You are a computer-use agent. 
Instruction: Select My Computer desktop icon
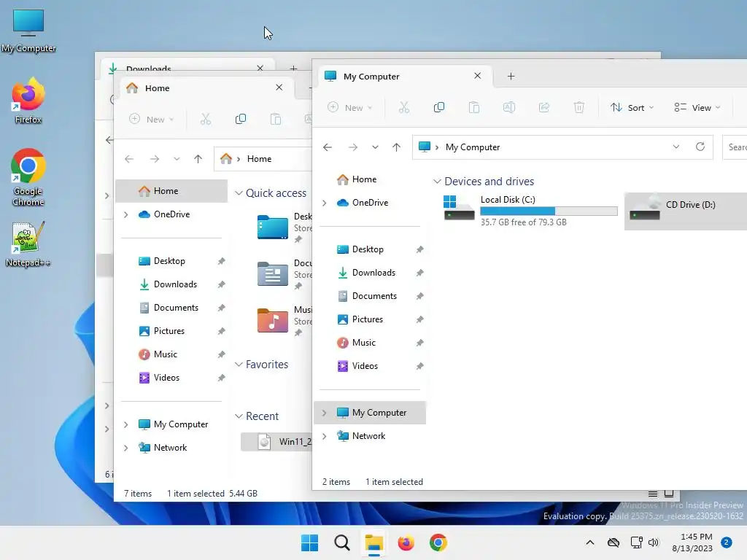[x=28, y=31]
